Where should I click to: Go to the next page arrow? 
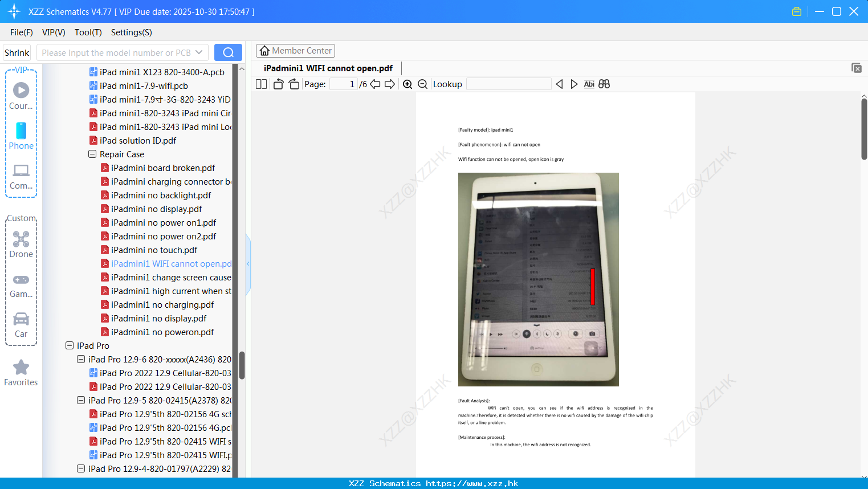[x=390, y=84]
